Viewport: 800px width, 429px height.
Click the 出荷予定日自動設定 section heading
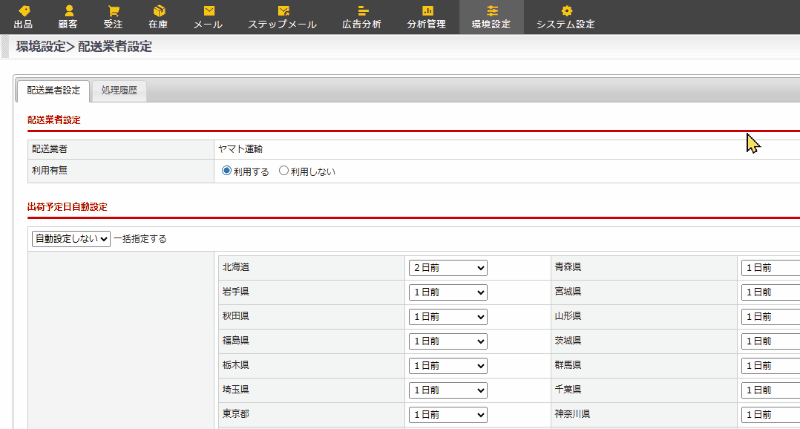(x=67, y=207)
